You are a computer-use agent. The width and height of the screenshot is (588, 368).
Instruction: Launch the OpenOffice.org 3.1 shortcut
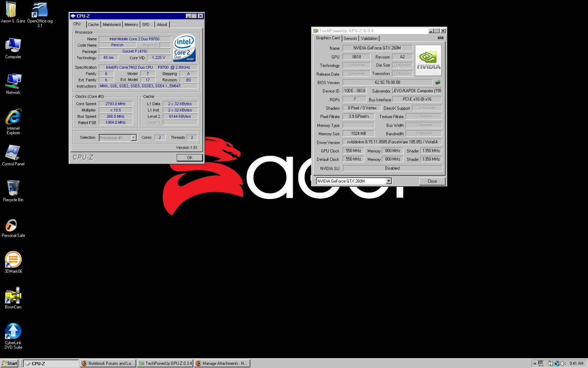pos(40,10)
